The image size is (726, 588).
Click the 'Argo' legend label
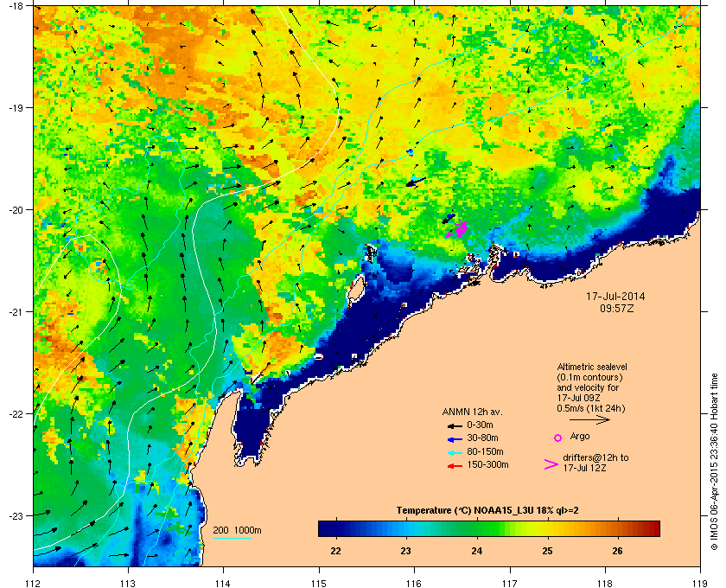[580, 436]
